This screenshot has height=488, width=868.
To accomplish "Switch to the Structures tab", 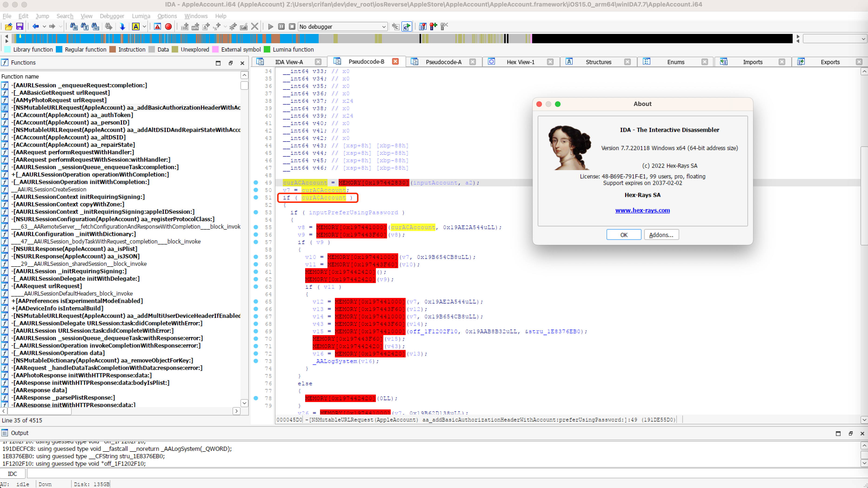I will (598, 62).
